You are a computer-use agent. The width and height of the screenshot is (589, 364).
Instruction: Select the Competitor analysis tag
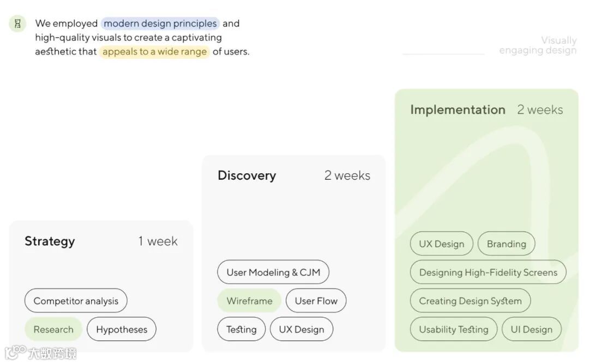click(x=76, y=301)
